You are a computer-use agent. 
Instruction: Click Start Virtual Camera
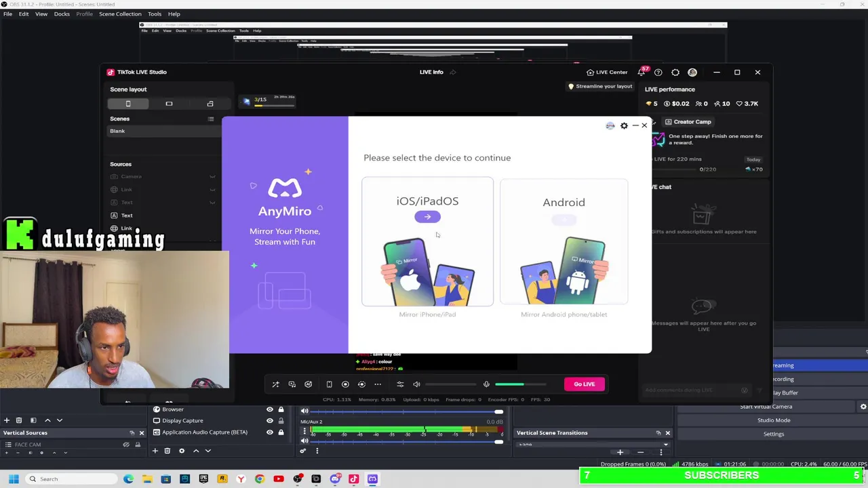(x=766, y=407)
